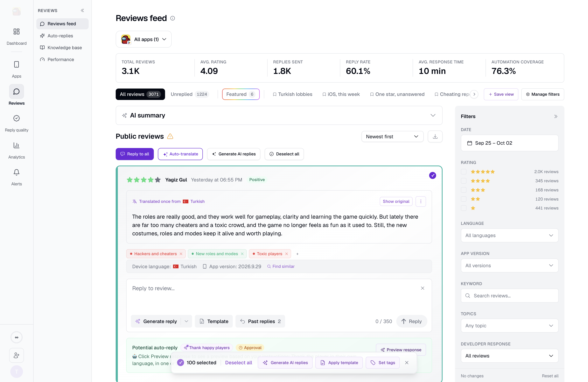Screen dimensions: 588x382
Task: Open Generate reply options arrow
Action: [186, 321]
